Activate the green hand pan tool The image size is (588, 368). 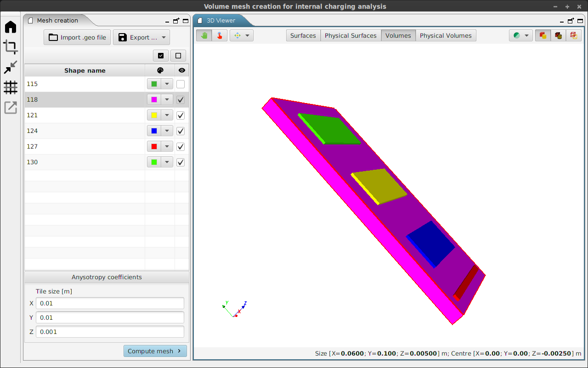tap(204, 35)
